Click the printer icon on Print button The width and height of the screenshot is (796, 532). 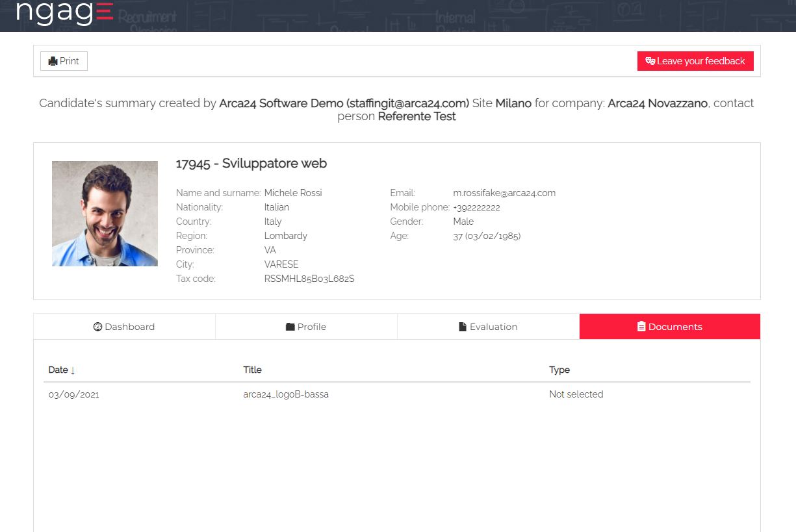tap(53, 61)
